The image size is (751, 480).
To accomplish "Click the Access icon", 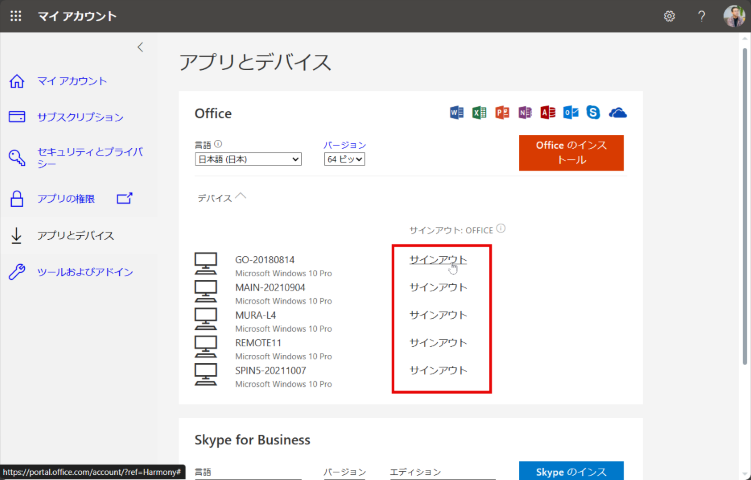I will [547, 113].
